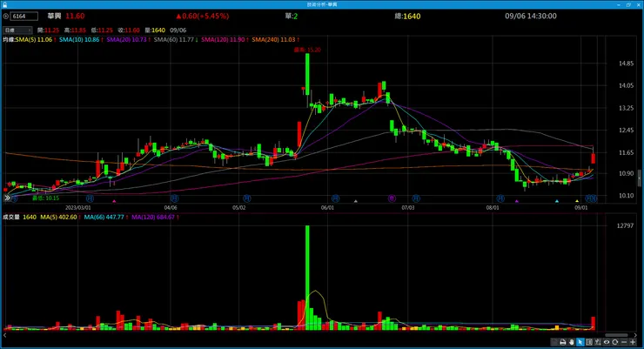The image size is (644, 349).
Task: Open the 日線 period dropdown
Action: click(x=17, y=30)
